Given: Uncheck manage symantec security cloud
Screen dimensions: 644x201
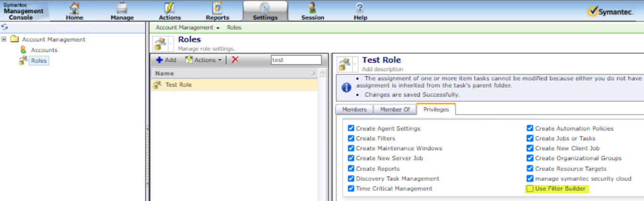Looking at the screenshot, I should pyautogui.click(x=530, y=178).
